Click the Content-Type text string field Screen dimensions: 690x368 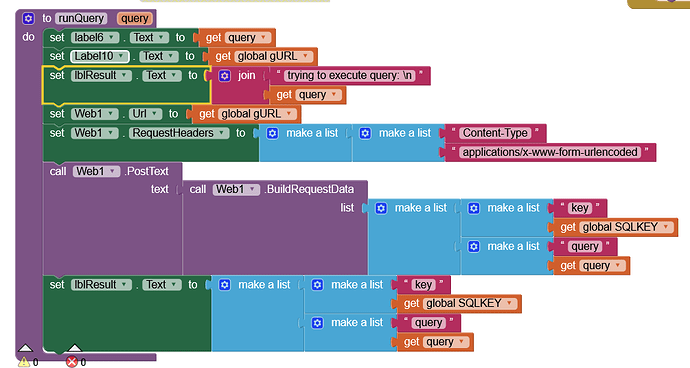495,133
